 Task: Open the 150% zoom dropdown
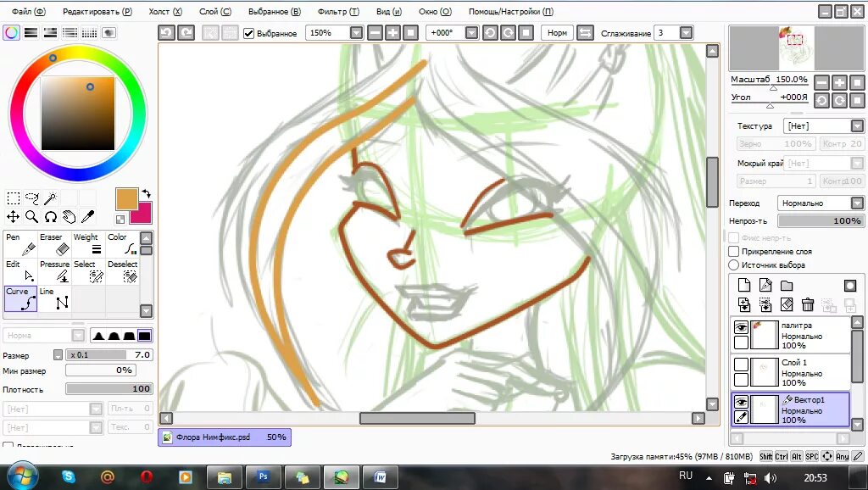click(356, 33)
